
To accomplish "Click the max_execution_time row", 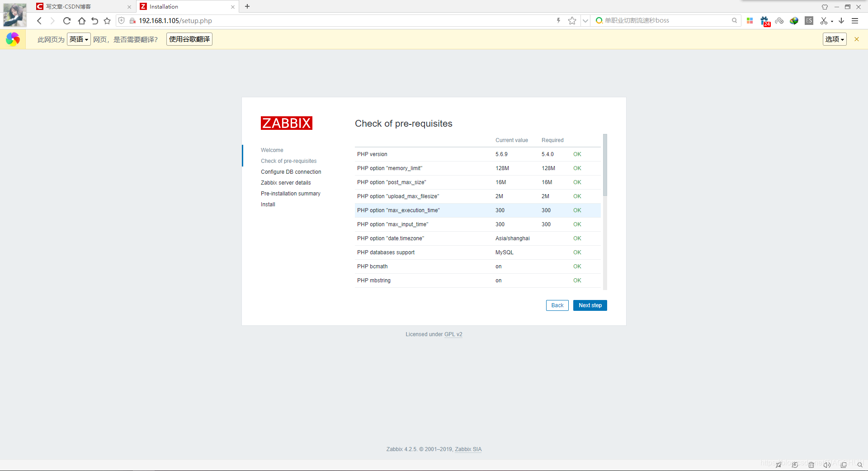I will point(478,210).
